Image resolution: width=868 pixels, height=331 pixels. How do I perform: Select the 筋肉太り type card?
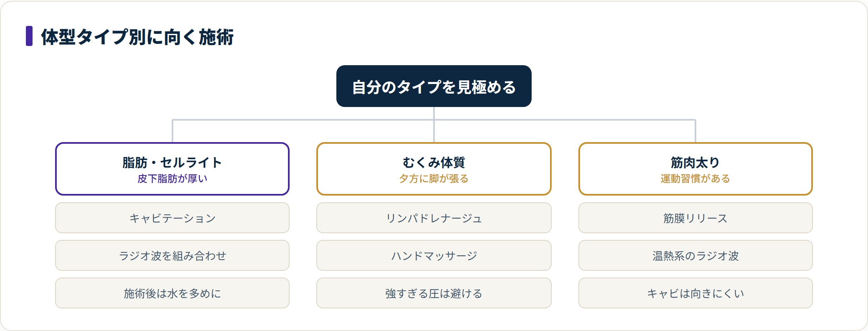696,169
